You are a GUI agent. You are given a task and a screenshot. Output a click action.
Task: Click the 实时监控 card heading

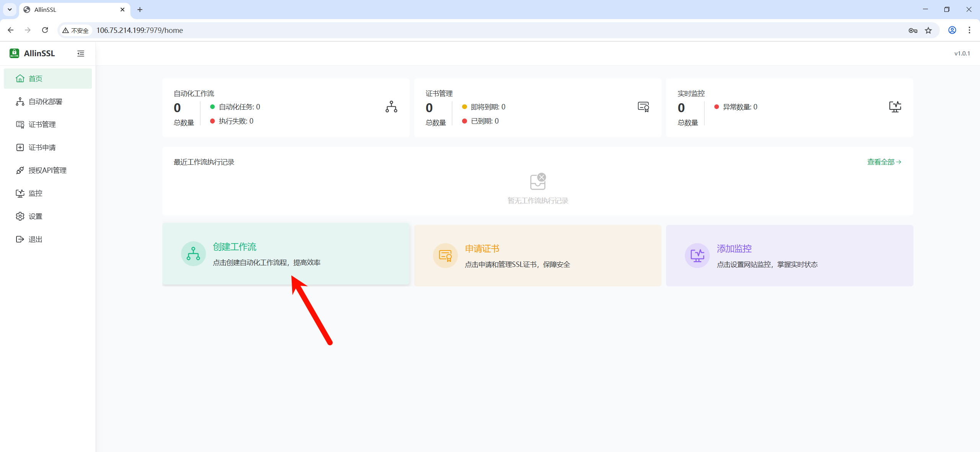691,93
